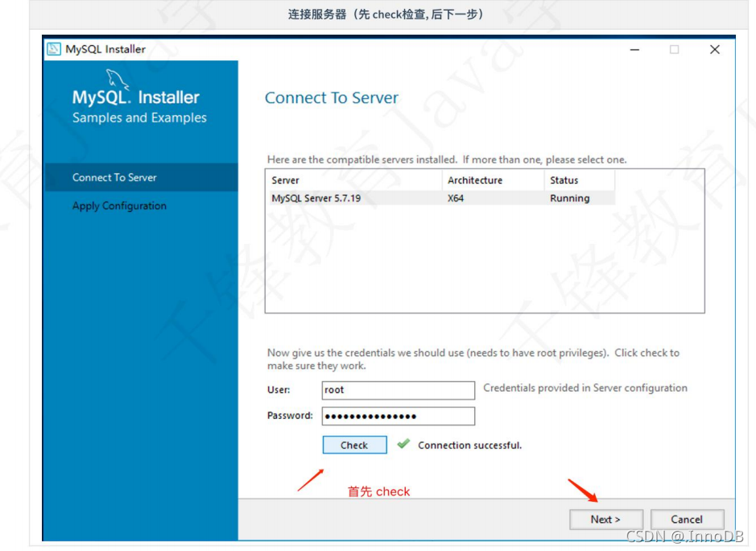756x551 pixels.
Task: Click the MySQL dolphin logo
Action: pos(118,79)
